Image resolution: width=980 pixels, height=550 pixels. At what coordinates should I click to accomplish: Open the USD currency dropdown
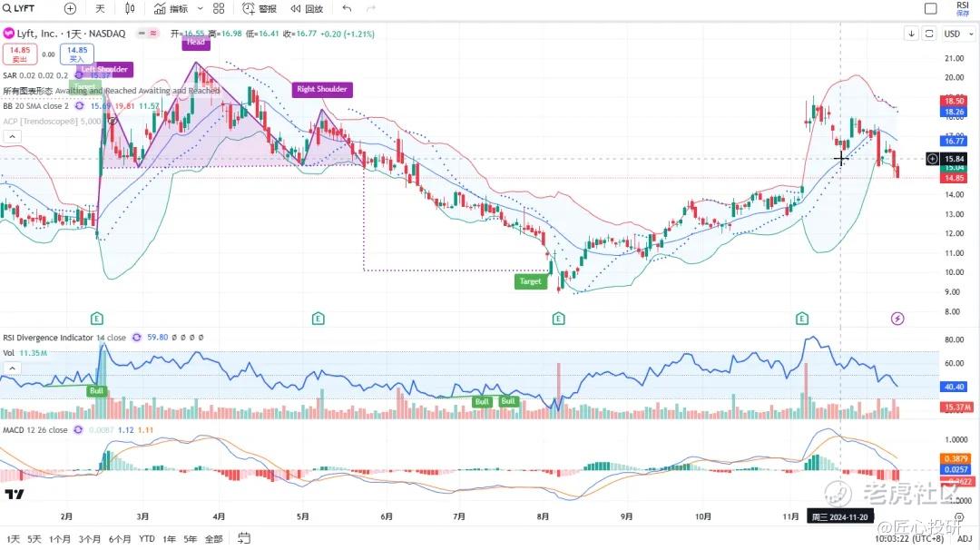click(x=958, y=33)
